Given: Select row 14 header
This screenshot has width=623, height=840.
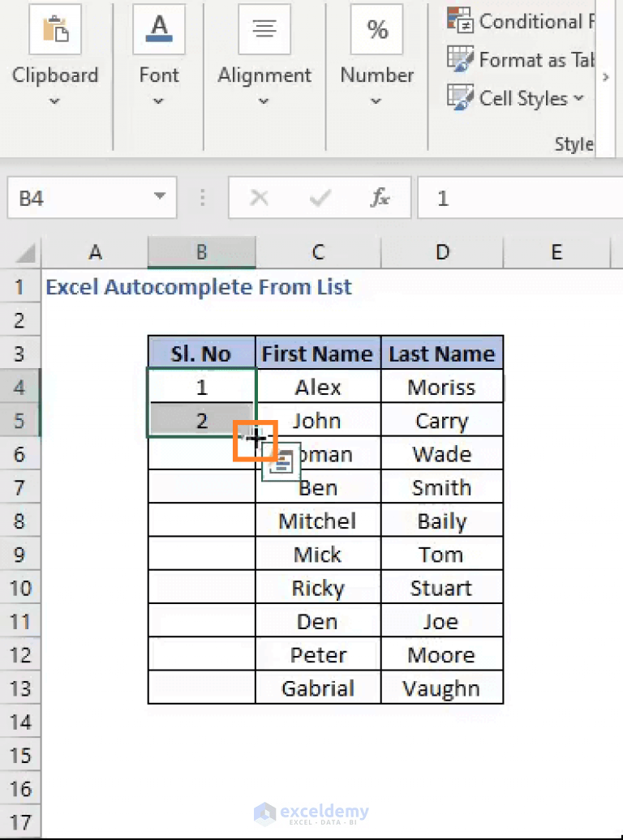Looking at the screenshot, I should [x=19, y=722].
